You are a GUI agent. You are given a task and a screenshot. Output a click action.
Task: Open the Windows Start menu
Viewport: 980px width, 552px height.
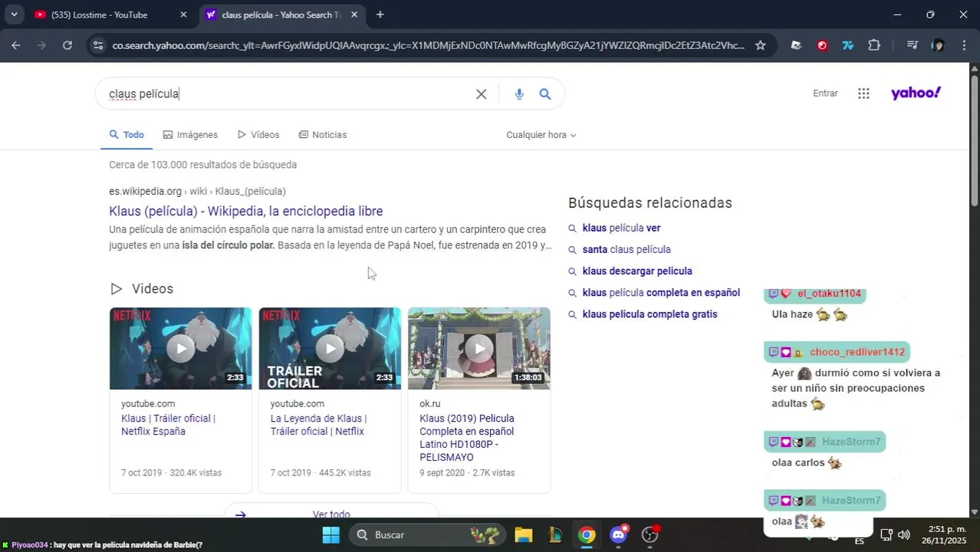pyautogui.click(x=331, y=534)
